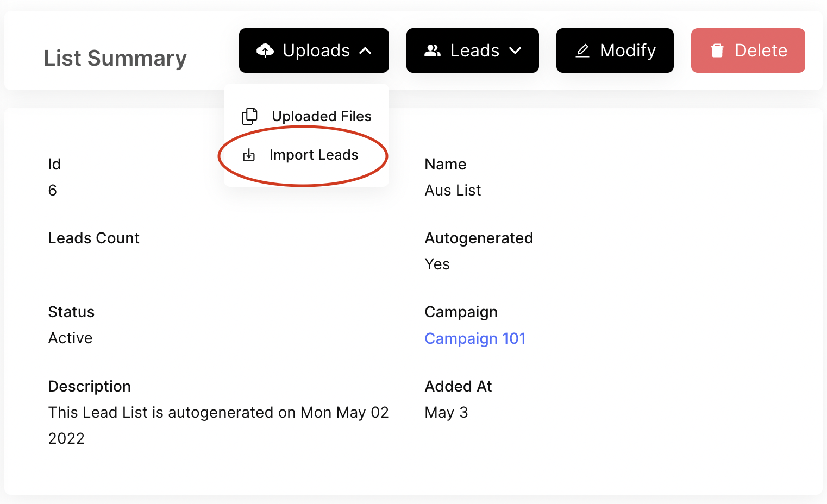The image size is (827, 504).
Task: Open the Uploaded Files menu entry
Action: click(x=321, y=116)
